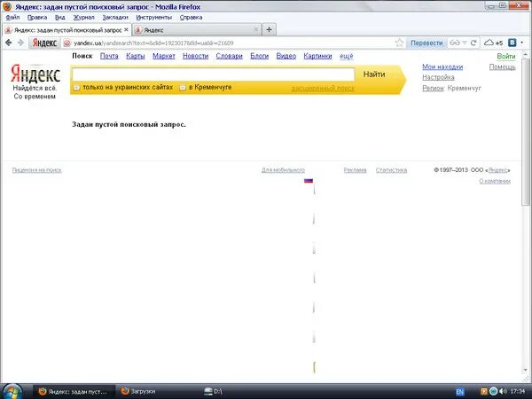This screenshot has width=532, height=399.
Task: Click the Яндекс button left of address bar
Action: coord(44,43)
